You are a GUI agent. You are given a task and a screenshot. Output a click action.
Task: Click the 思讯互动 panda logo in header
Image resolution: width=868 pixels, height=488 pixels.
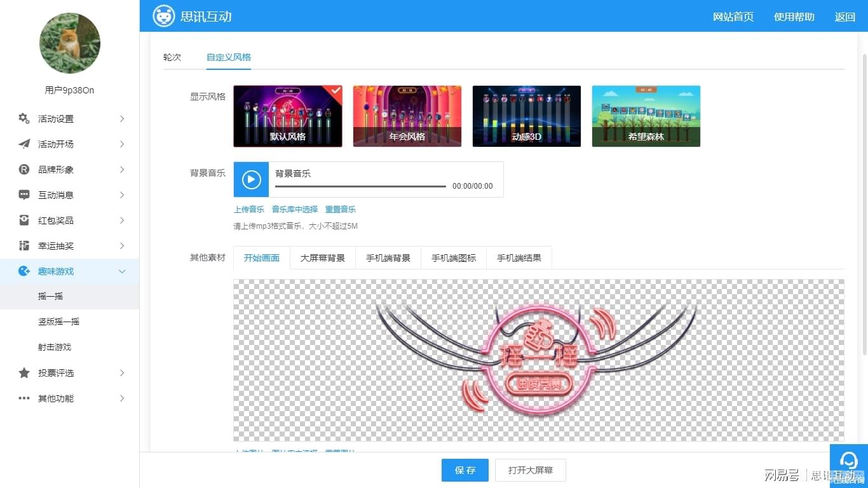point(163,16)
